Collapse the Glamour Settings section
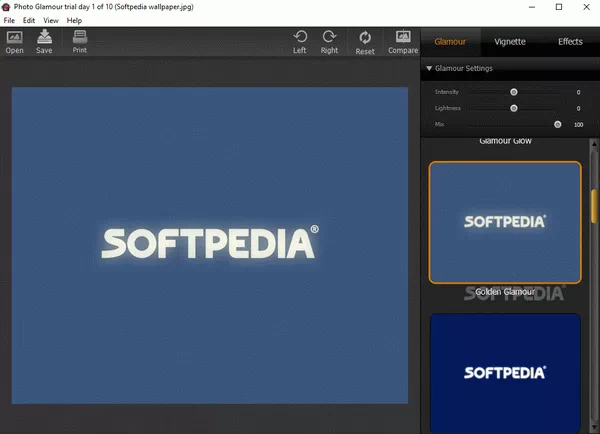The height and width of the screenshot is (434, 600). 430,69
